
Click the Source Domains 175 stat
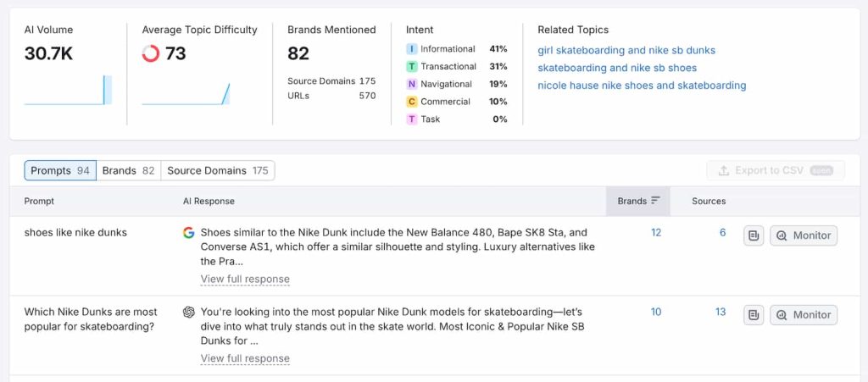click(331, 81)
